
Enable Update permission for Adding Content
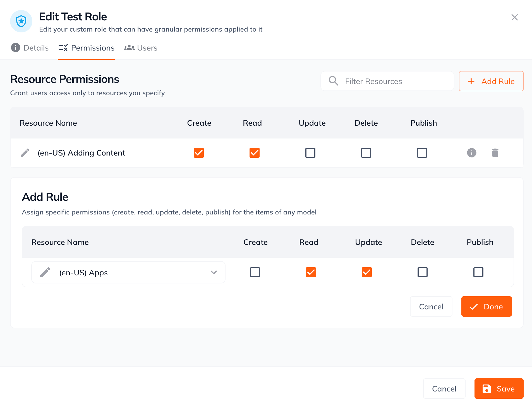(x=310, y=153)
